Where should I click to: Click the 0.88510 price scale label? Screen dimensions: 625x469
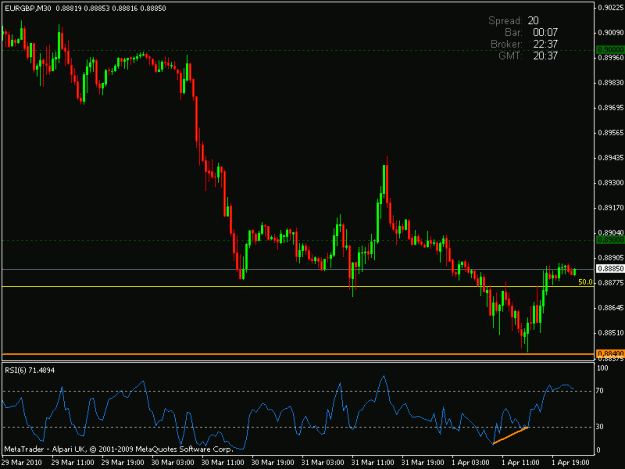click(x=611, y=333)
